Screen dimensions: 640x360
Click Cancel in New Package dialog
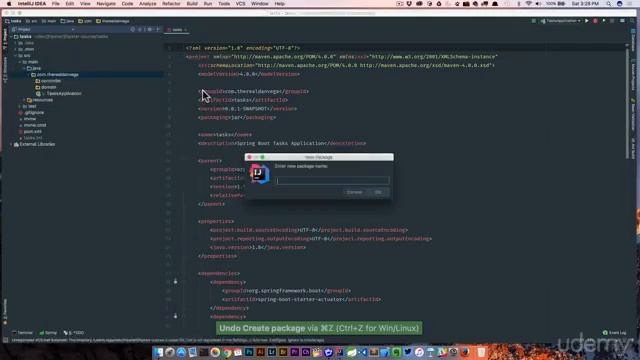(354, 192)
